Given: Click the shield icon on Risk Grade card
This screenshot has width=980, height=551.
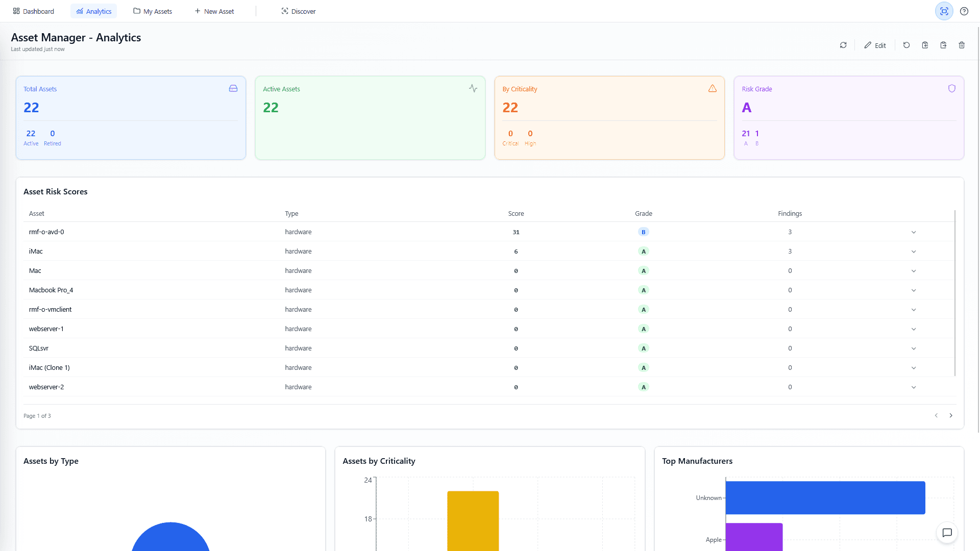Looking at the screenshot, I should pyautogui.click(x=951, y=88).
